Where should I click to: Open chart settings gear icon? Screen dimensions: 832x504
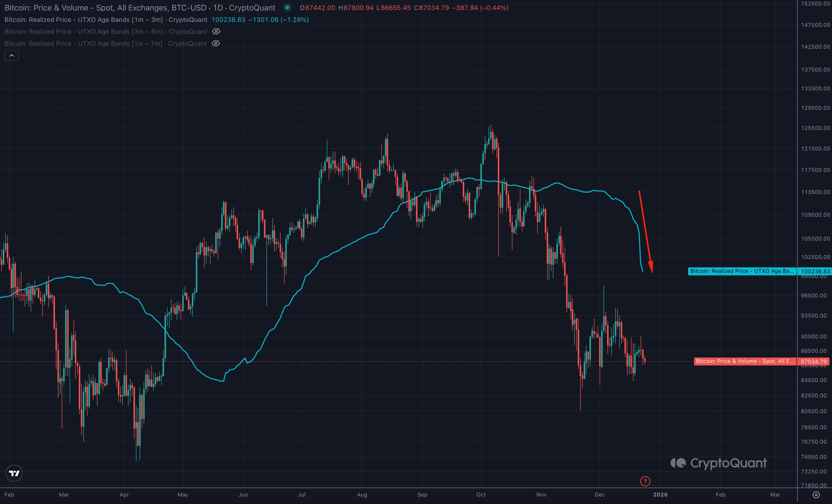point(816,495)
